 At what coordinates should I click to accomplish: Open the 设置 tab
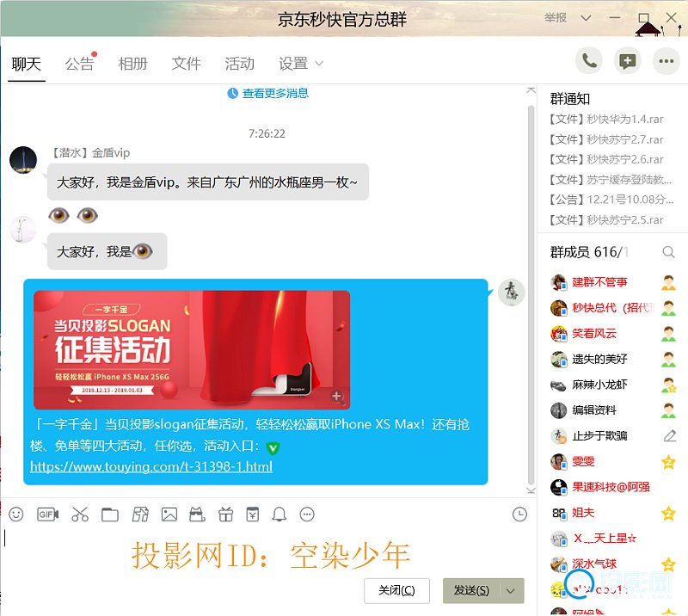293,65
